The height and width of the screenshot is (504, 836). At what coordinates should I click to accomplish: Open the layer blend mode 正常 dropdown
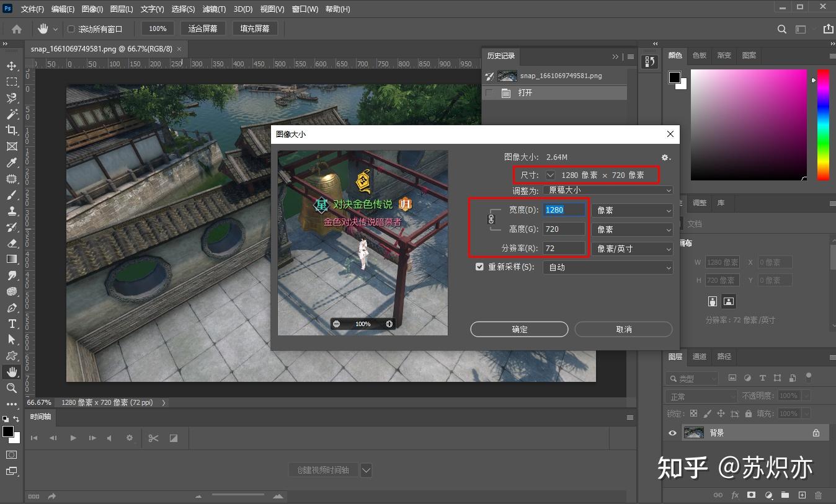tap(701, 396)
